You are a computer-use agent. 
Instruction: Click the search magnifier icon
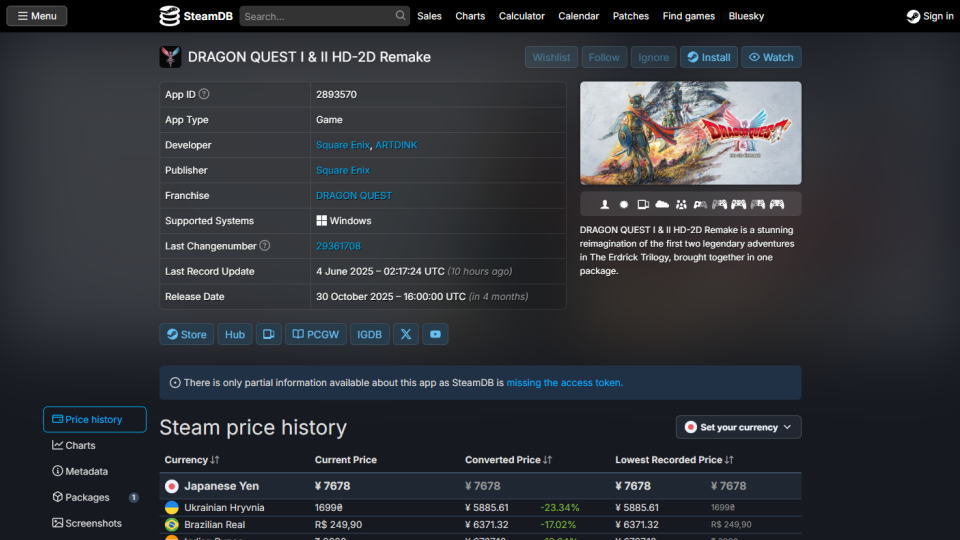click(x=400, y=15)
